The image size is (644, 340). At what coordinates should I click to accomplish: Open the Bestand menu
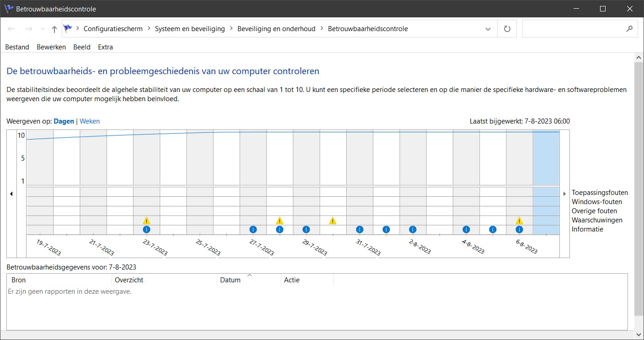click(17, 47)
